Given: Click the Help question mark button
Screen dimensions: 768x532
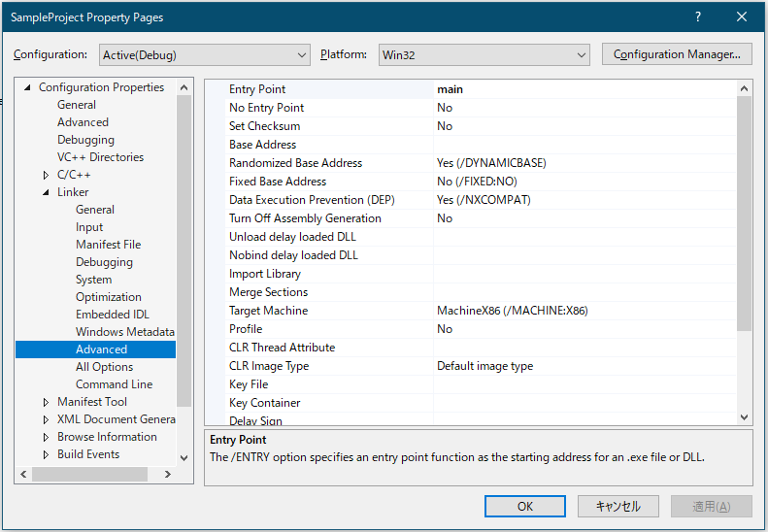Looking at the screenshot, I should coord(697,17).
